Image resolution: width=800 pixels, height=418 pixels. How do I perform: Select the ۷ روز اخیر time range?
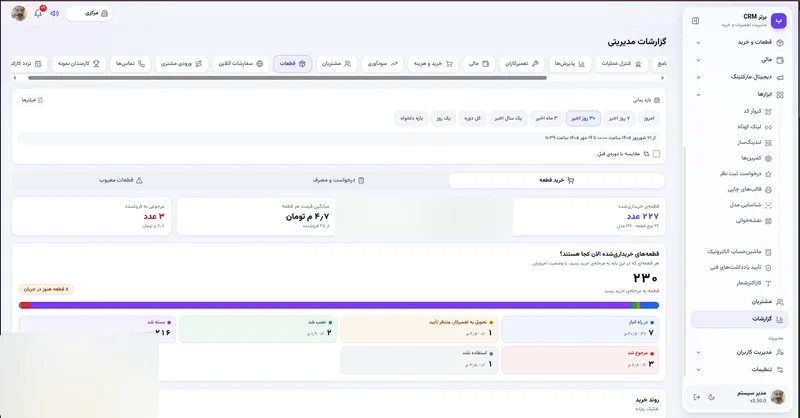click(x=619, y=118)
